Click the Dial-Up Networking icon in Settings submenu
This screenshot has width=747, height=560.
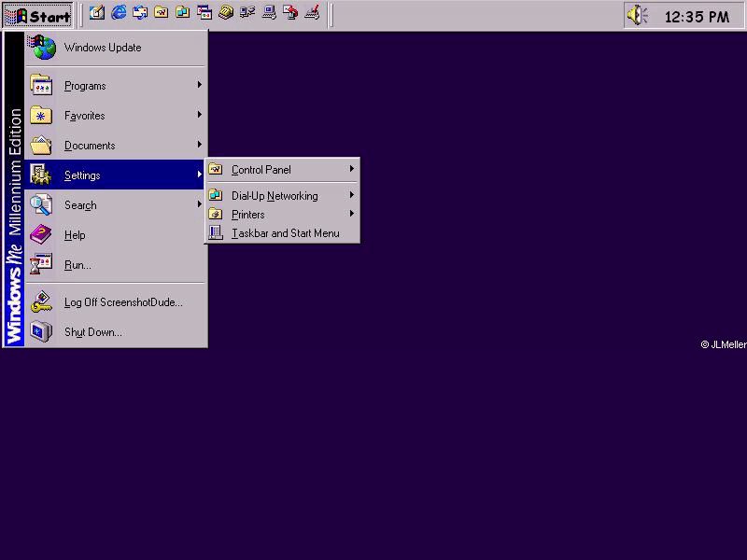click(x=216, y=195)
